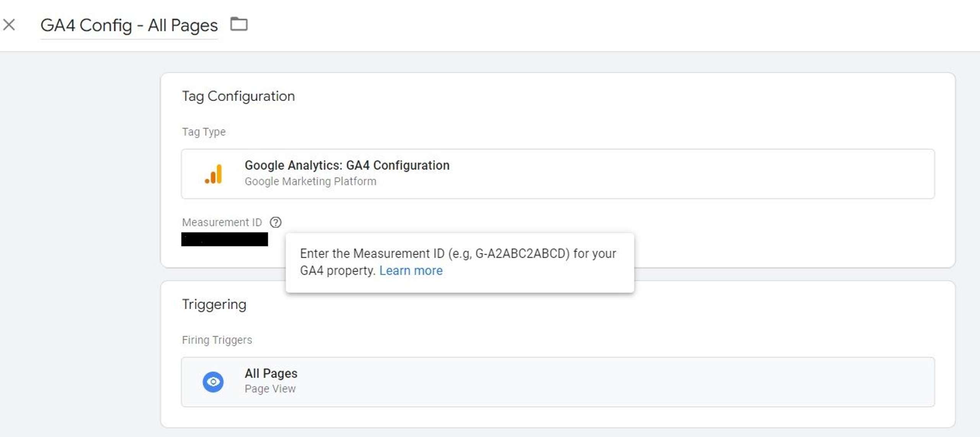Screen dimensions: 980x437
Task: Open the Learn more link in the tooltip
Action: [x=411, y=271]
